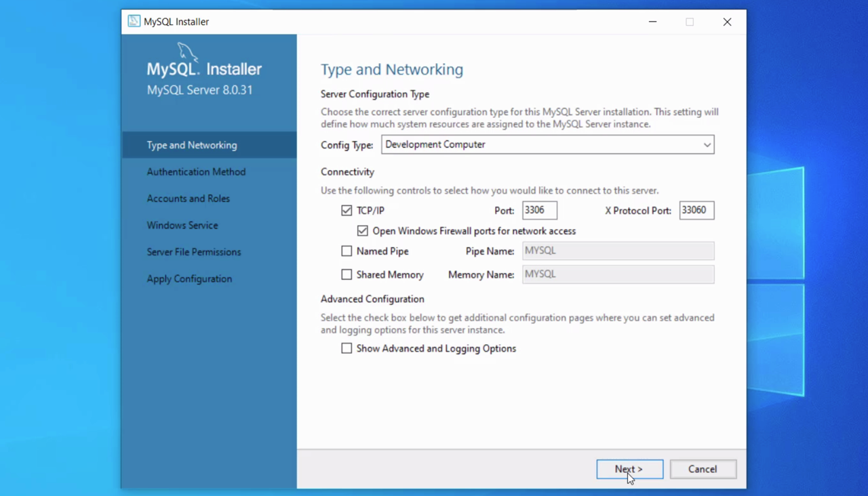Click the Port input field
This screenshot has width=868, height=496.
tap(540, 211)
